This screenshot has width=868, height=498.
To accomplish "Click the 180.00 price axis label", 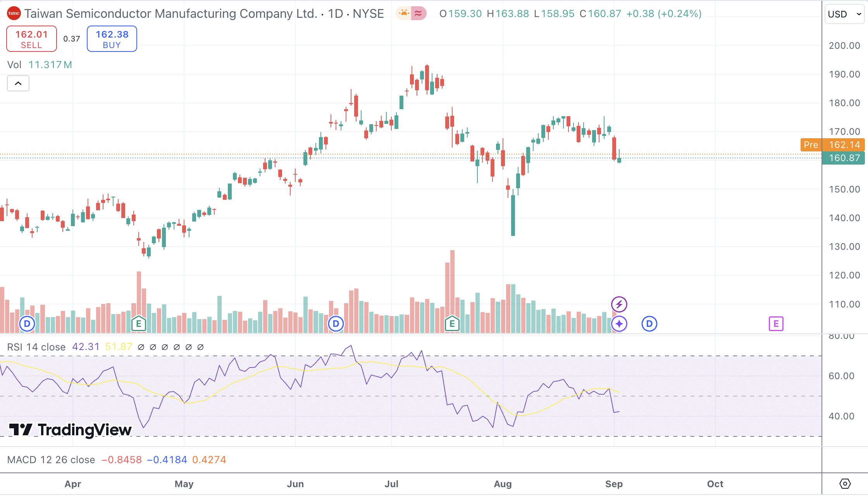I will (844, 103).
